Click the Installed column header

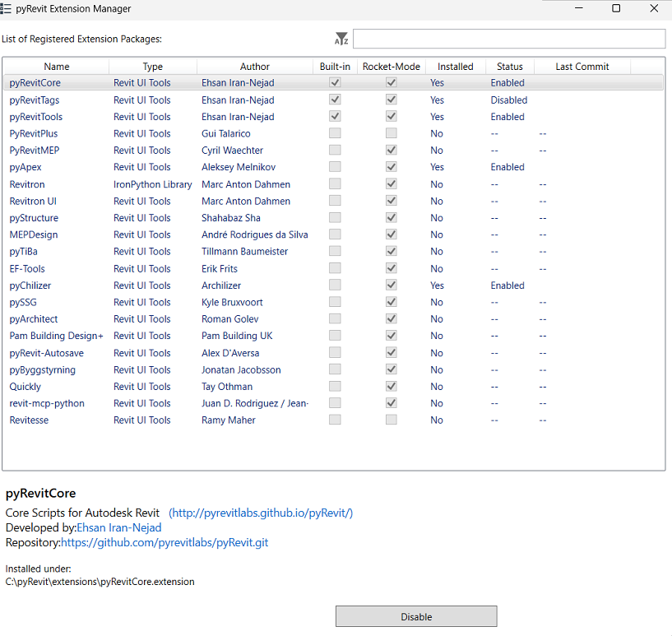tap(455, 67)
